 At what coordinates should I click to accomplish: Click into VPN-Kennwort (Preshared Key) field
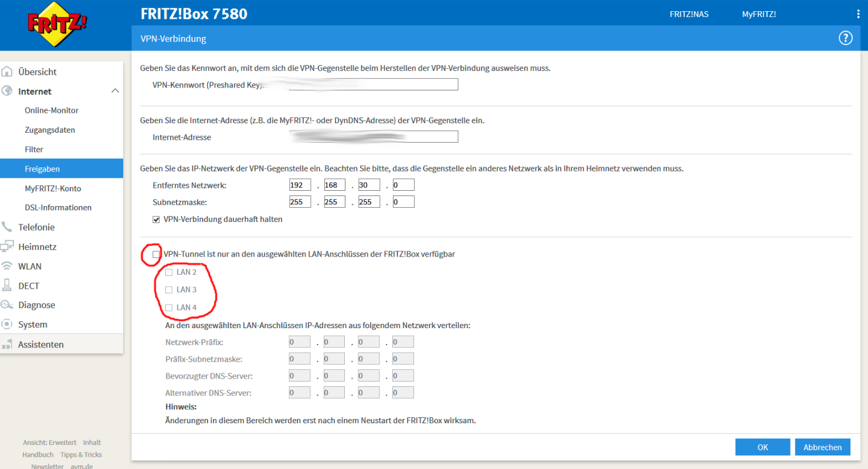pyautogui.click(x=373, y=85)
